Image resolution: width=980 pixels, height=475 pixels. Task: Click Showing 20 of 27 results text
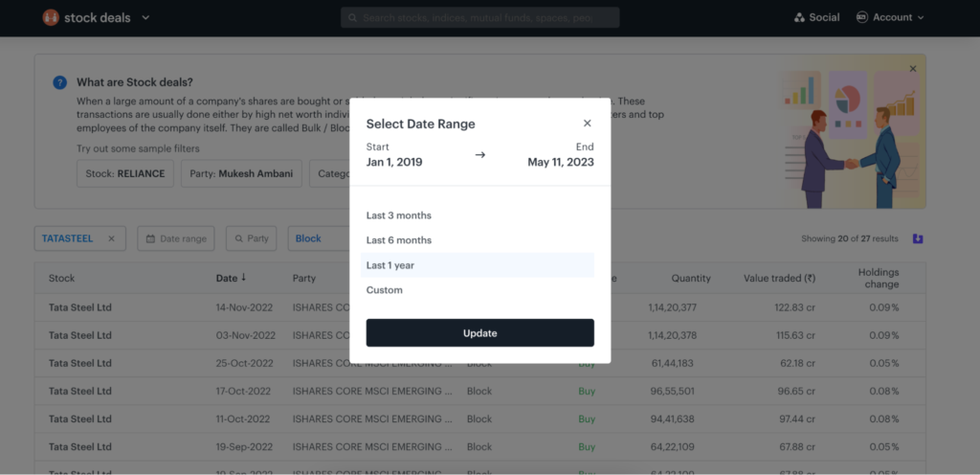[850, 238]
